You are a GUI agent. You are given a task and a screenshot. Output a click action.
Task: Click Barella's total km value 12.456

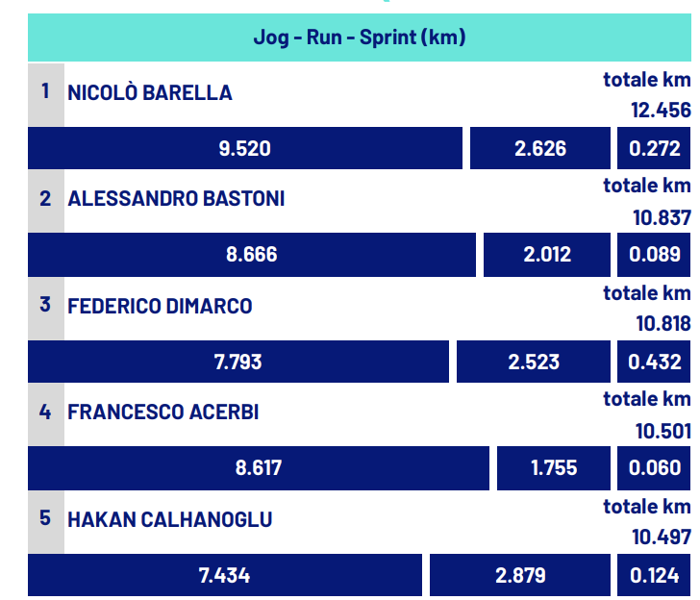tap(661, 111)
